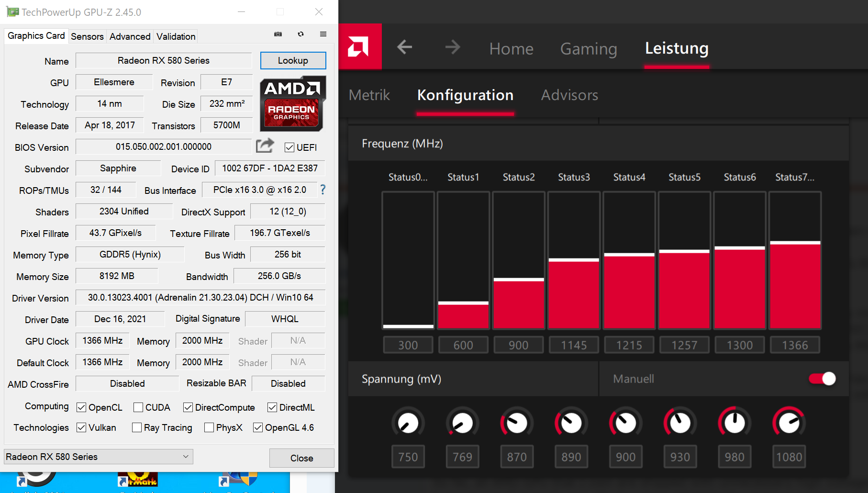Open the Validation tab in GPU-Z
Screen dimensions: 868x493
click(176, 36)
